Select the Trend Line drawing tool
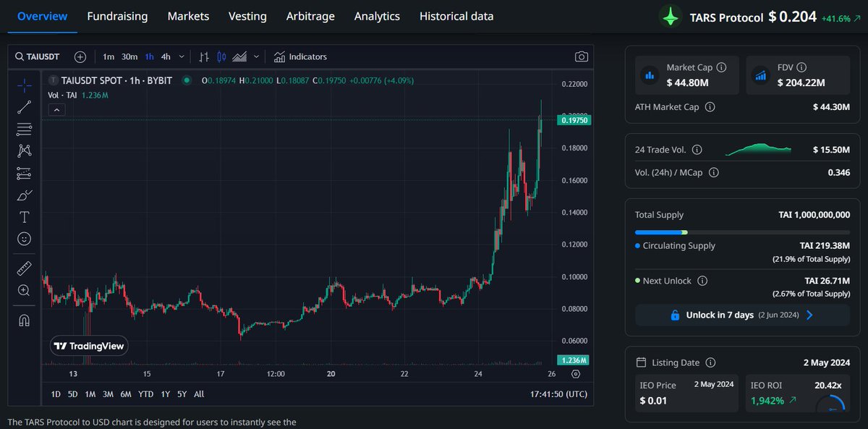 click(24, 106)
